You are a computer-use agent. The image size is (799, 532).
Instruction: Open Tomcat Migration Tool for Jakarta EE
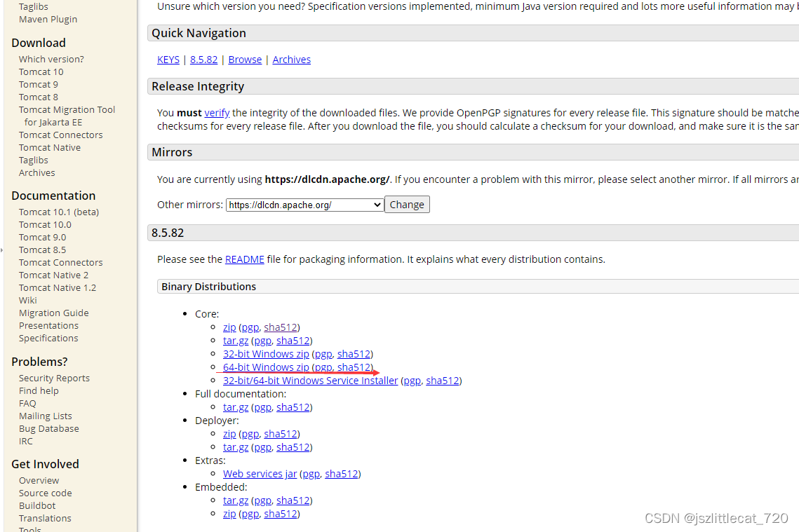(67, 116)
